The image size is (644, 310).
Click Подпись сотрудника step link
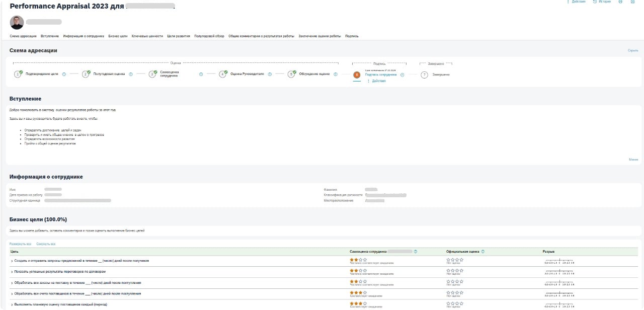point(380,74)
